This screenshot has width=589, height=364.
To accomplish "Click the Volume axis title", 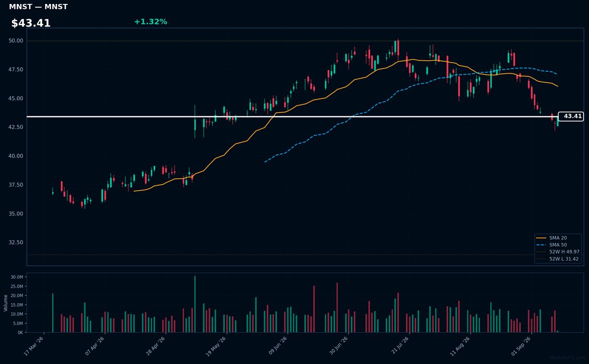I will pyautogui.click(x=6, y=303).
